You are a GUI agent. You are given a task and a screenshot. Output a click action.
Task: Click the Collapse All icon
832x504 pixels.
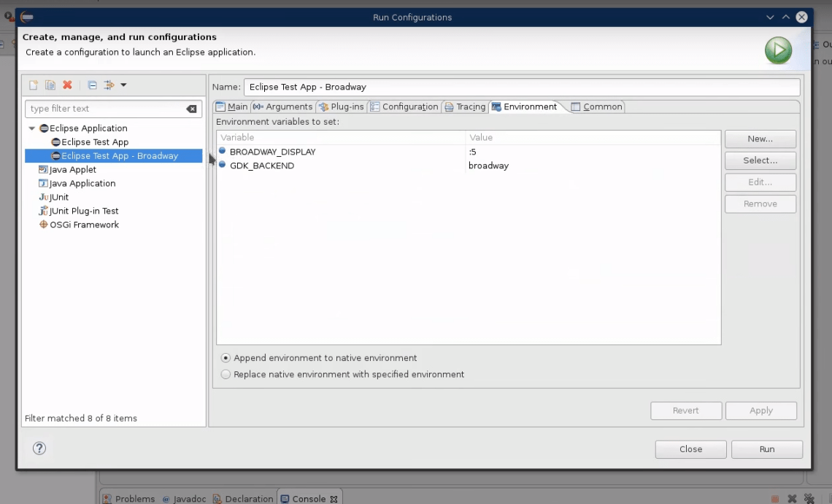tap(93, 85)
